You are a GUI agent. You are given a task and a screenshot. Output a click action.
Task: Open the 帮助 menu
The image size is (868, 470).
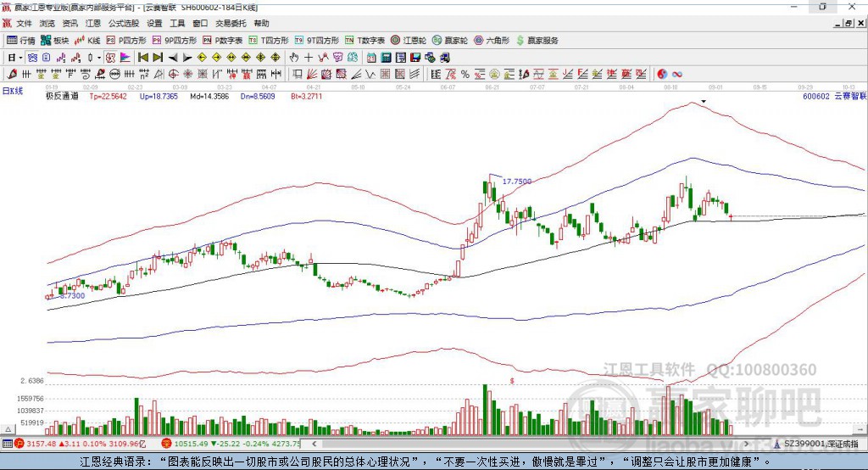pos(261,23)
